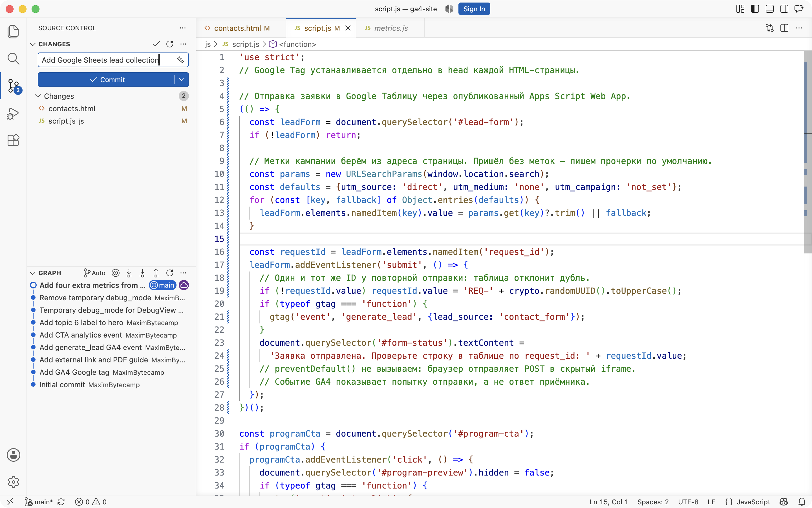Open Extensions view
812x508 pixels.
tap(13, 140)
